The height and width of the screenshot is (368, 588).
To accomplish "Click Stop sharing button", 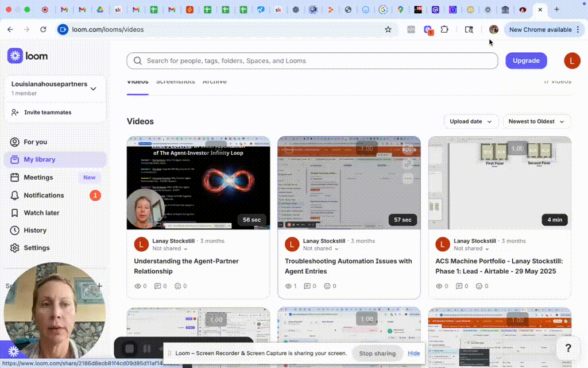I will click(x=377, y=354).
